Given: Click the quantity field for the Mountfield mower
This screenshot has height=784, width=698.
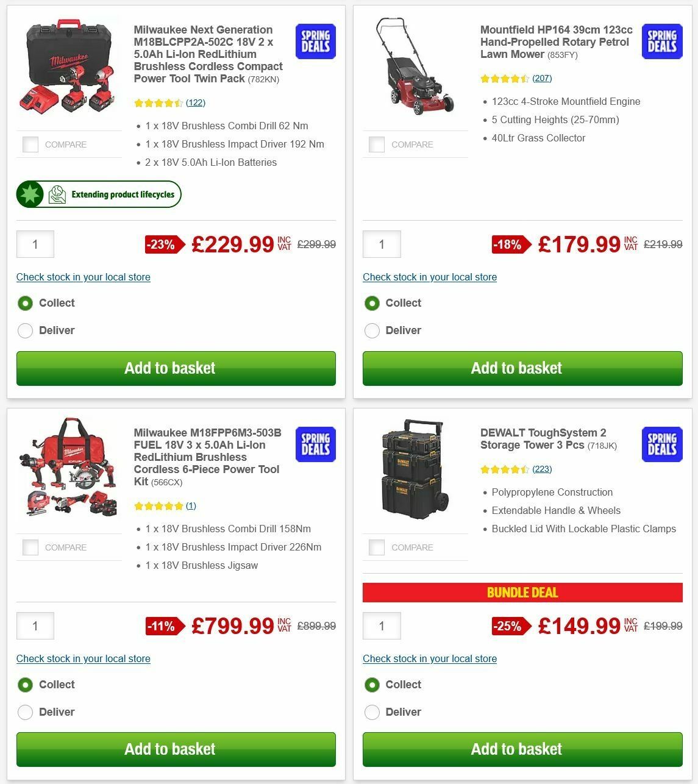Looking at the screenshot, I should tap(382, 244).
